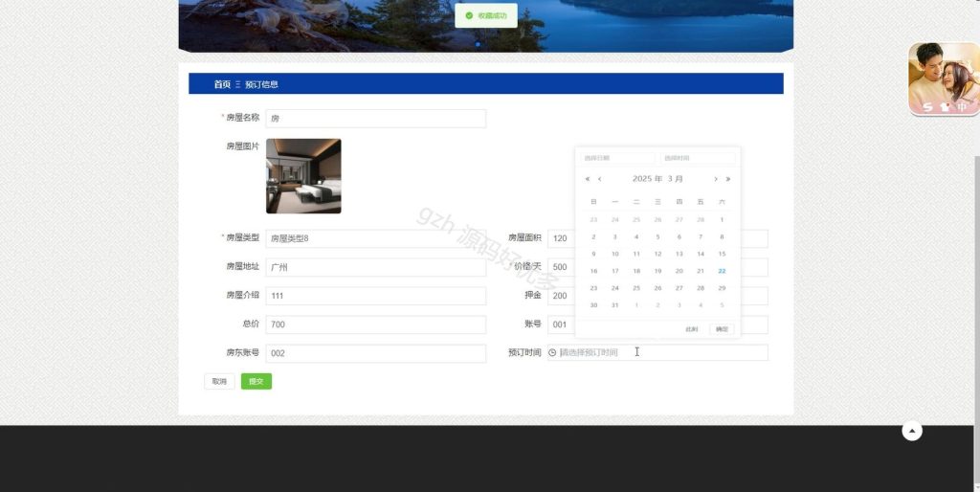Click 首页 in the breadcrumb bar

[x=222, y=84]
